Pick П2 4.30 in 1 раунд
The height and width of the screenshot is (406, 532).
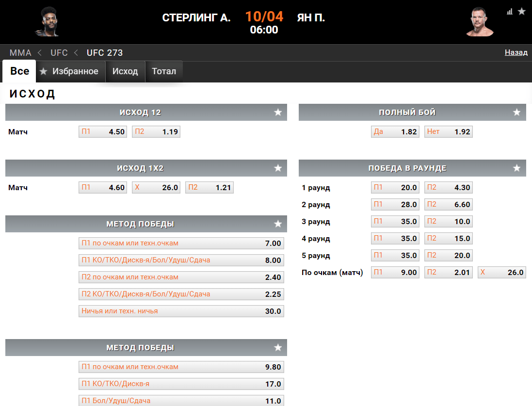click(449, 187)
